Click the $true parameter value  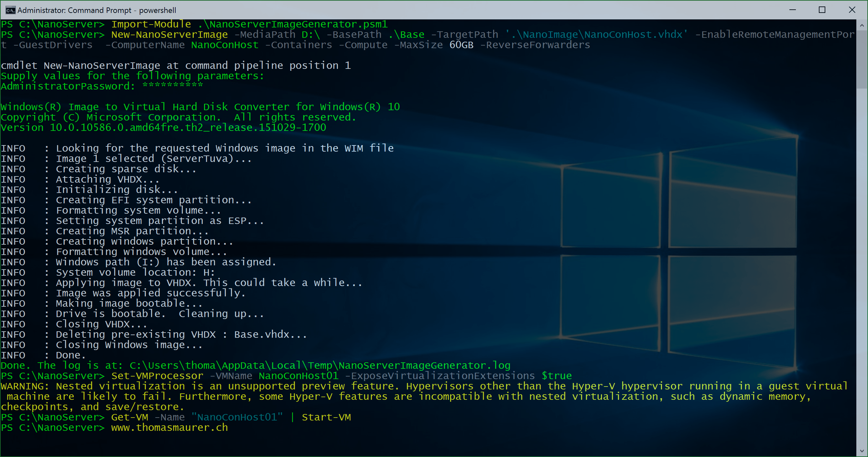pos(557,376)
